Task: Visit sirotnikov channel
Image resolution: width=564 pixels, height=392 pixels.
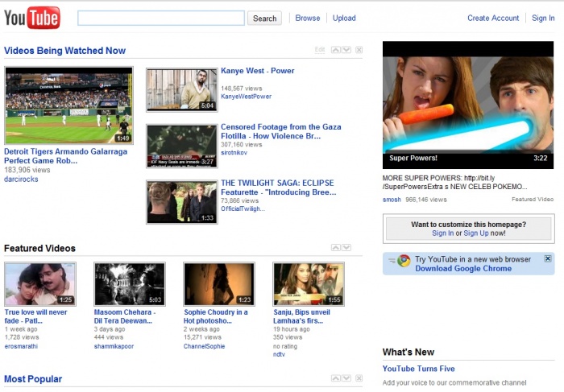Action: [x=234, y=153]
